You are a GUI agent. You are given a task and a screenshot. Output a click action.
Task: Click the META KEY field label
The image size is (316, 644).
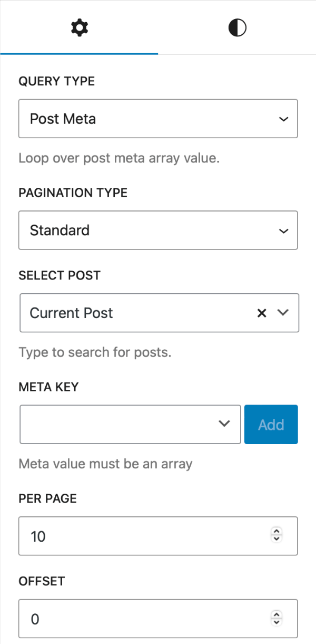48,387
